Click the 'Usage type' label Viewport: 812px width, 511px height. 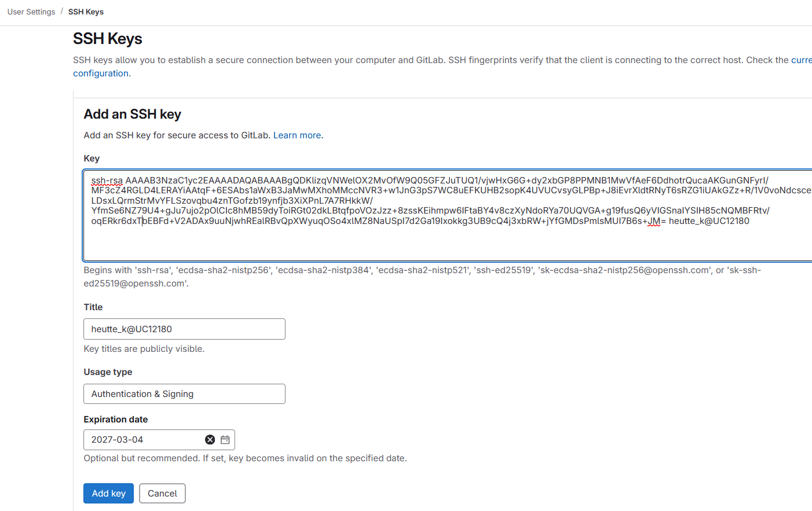108,372
